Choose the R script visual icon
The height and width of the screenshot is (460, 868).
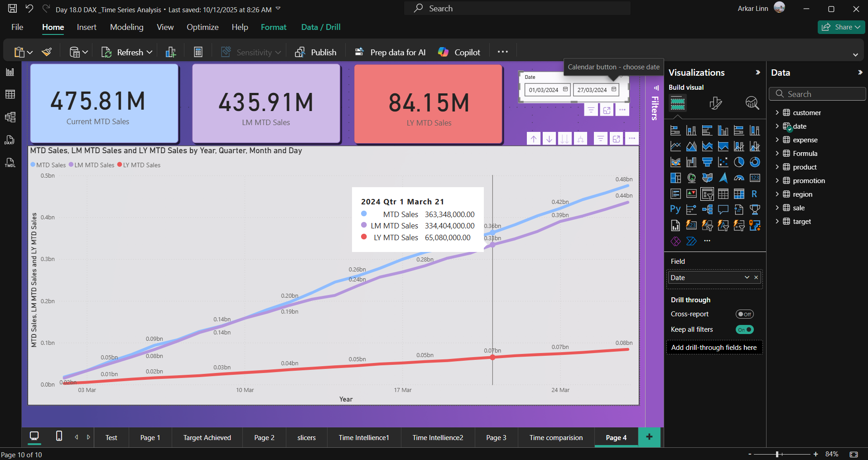pos(754,194)
